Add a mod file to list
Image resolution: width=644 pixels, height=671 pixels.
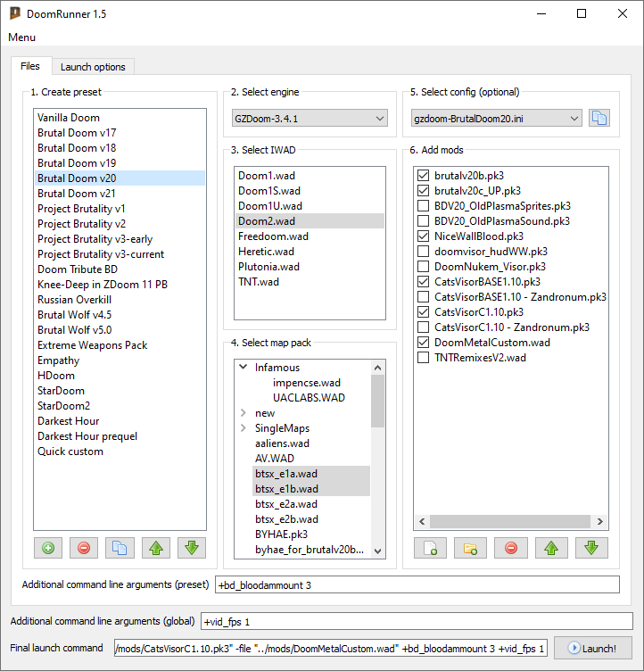[430, 548]
